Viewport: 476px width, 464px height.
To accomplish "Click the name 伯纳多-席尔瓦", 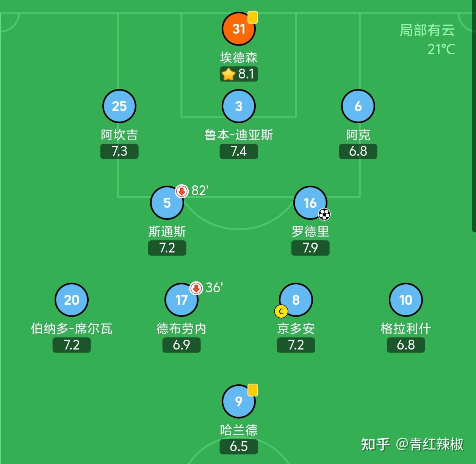I will coord(72,329).
